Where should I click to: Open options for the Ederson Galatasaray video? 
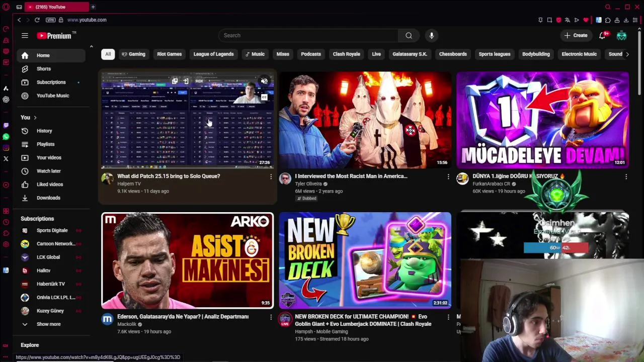[271, 317]
